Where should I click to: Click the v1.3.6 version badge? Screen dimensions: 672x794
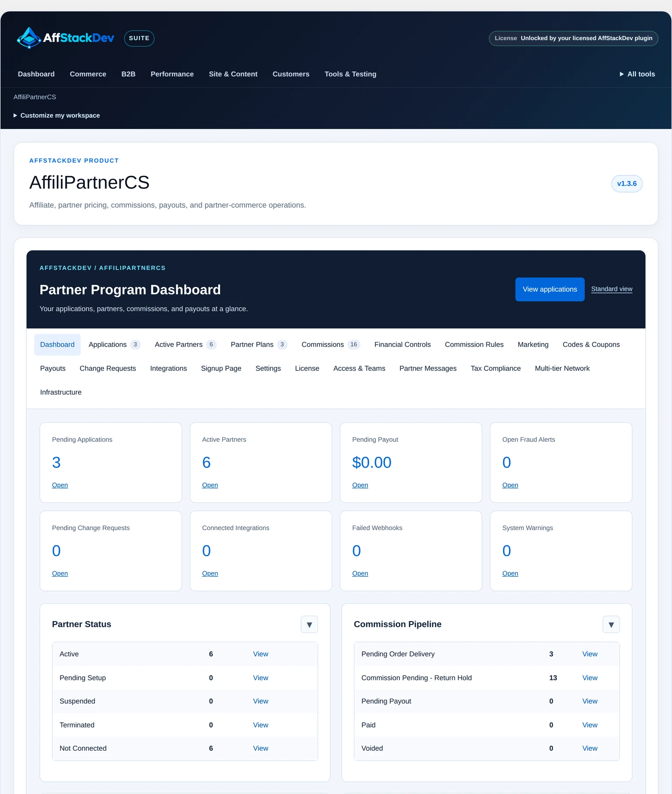tap(626, 184)
